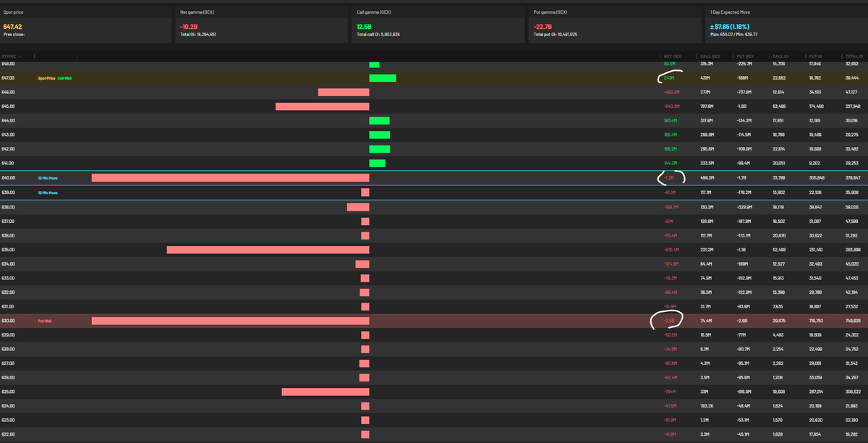Select the -10.2B net gamma value
The width and height of the screenshot is (868, 443).
(190, 27)
